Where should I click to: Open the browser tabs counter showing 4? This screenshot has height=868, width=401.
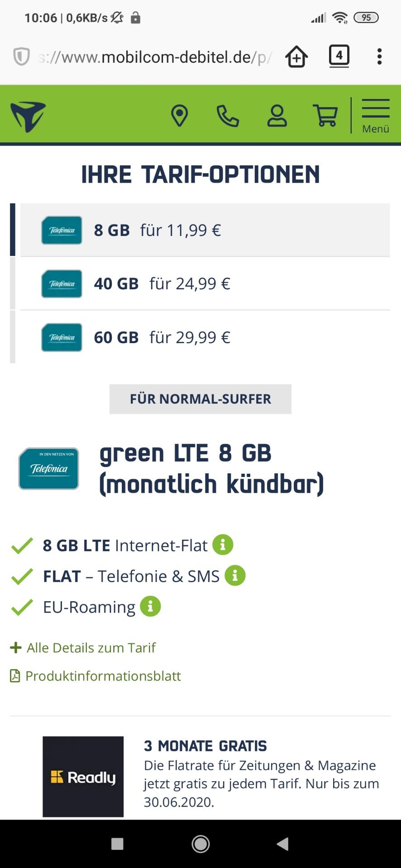pyautogui.click(x=339, y=57)
